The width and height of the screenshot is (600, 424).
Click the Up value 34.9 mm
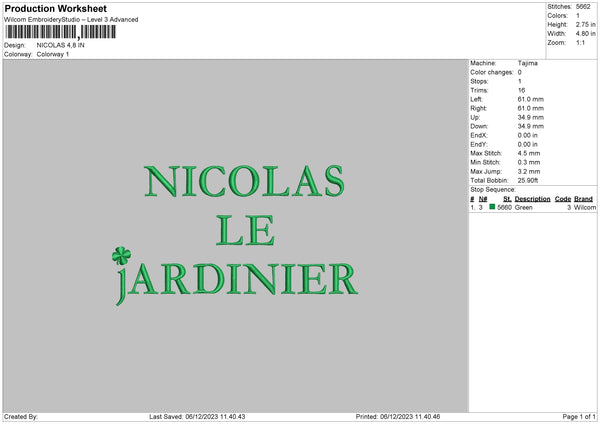point(530,117)
